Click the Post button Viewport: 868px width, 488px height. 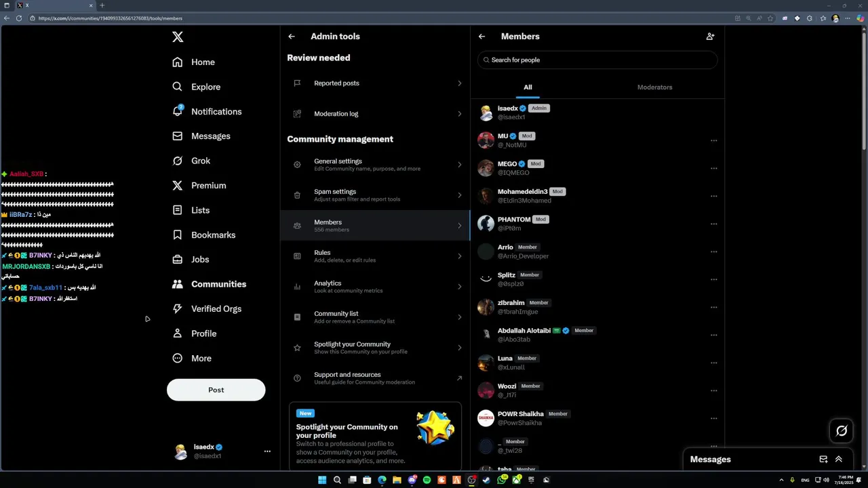(x=216, y=390)
